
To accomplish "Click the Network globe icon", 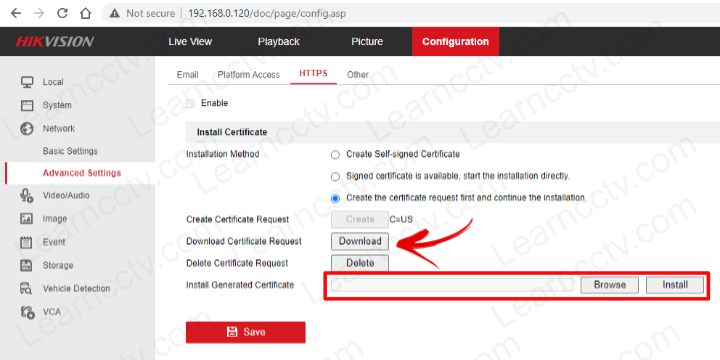I will [27, 129].
